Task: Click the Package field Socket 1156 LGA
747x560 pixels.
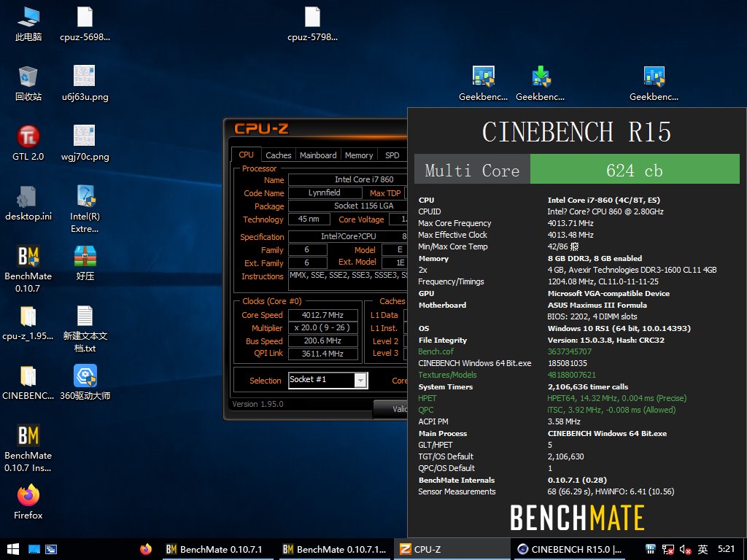Action: tap(348, 206)
